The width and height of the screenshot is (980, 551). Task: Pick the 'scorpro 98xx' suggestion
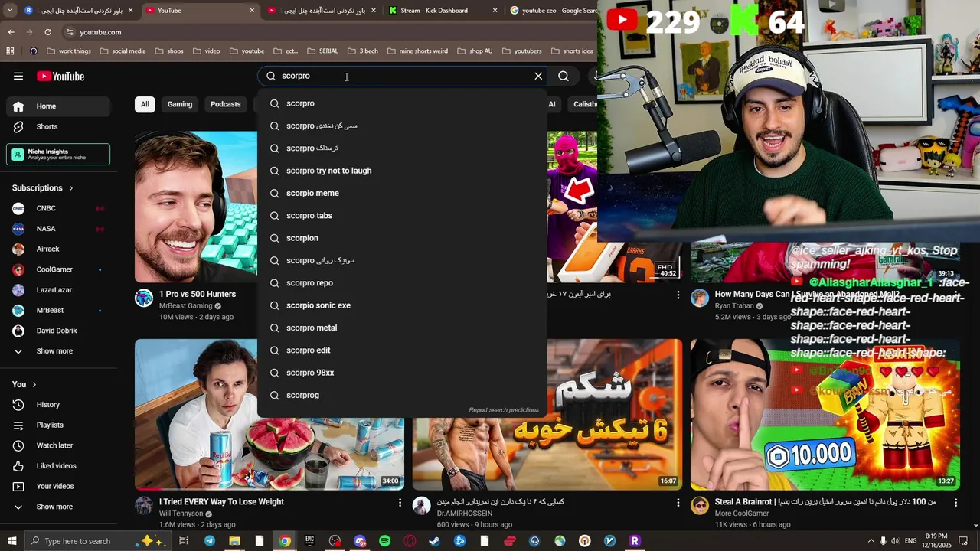pos(402,373)
